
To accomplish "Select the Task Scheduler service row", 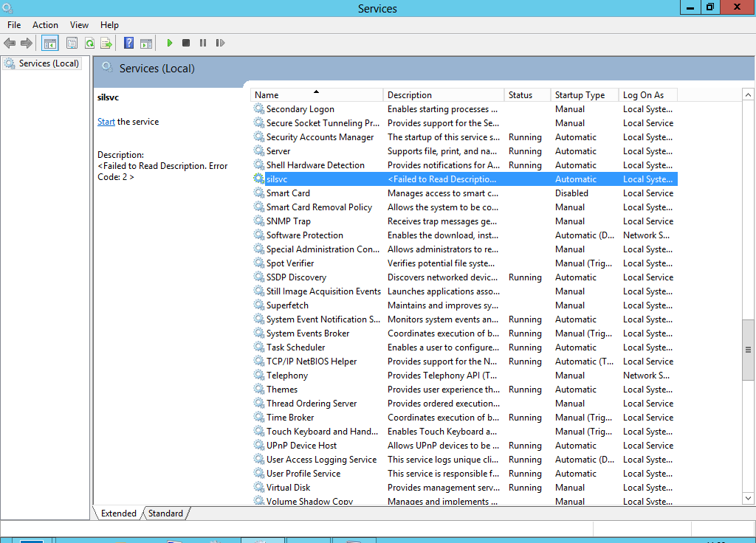I will coord(295,347).
